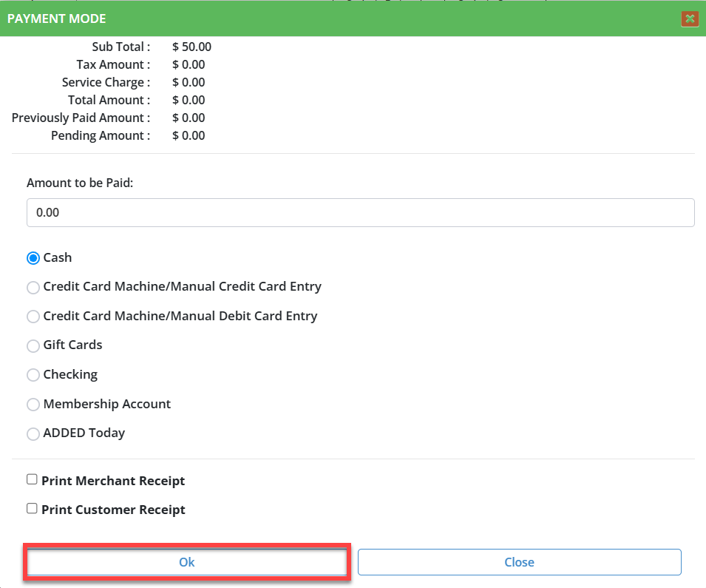Select Checking payment method

tap(33, 375)
